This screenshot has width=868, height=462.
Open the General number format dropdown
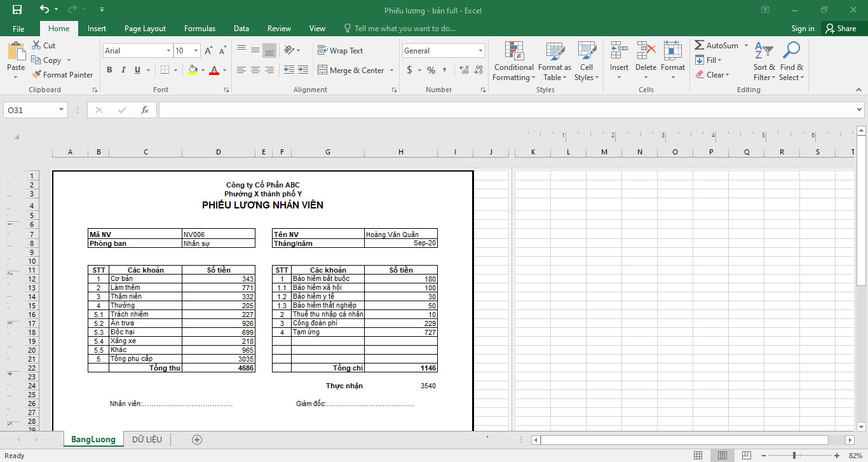pos(480,51)
